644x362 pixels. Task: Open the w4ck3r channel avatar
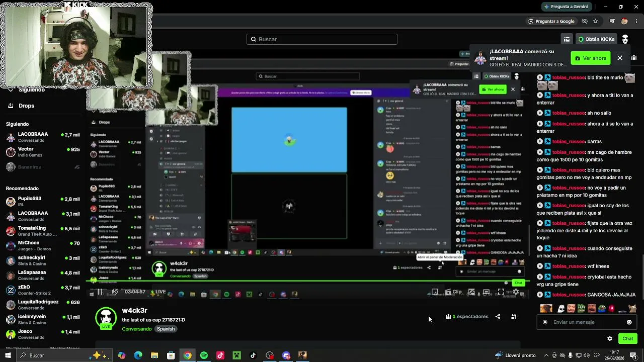[x=106, y=318]
